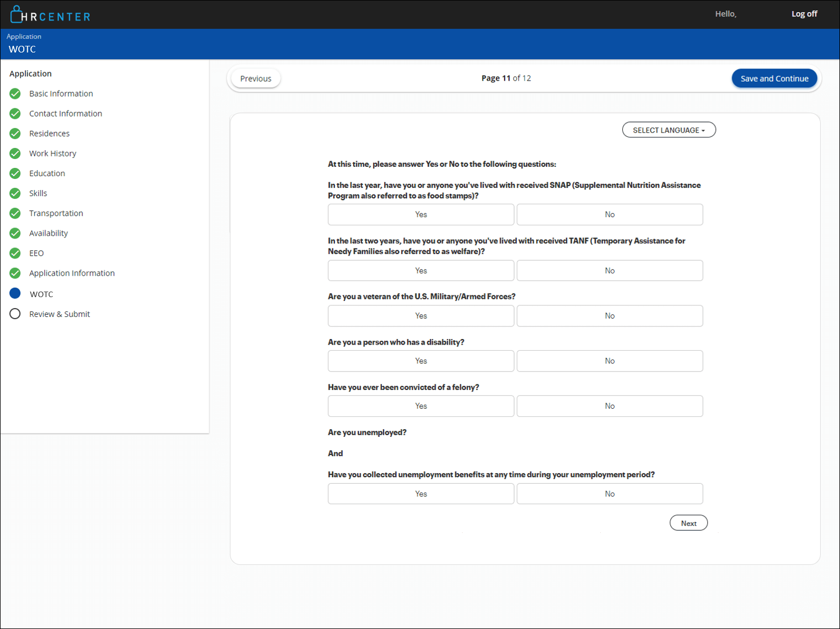This screenshot has width=840, height=629.
Task: Click green checkmark beside Work History
Action: (15, 154)
